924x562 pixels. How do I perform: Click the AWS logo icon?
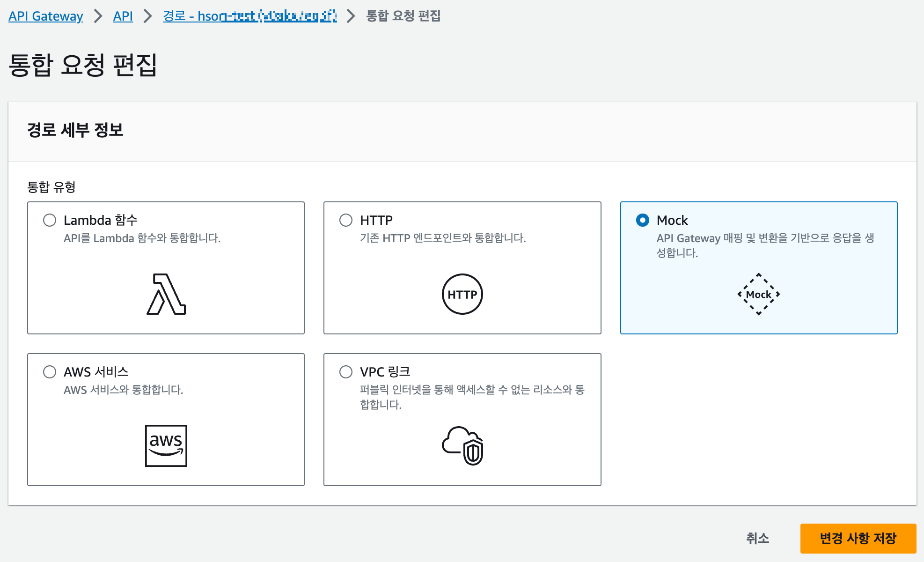click(166, 445)
